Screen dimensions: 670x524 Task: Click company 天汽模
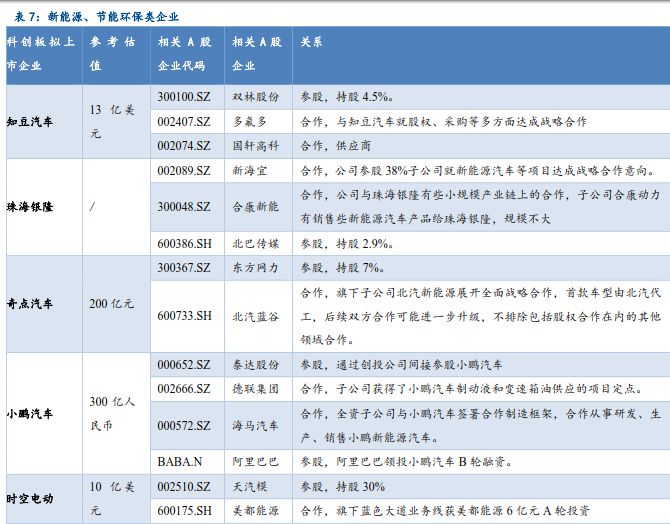pos(250,487)
